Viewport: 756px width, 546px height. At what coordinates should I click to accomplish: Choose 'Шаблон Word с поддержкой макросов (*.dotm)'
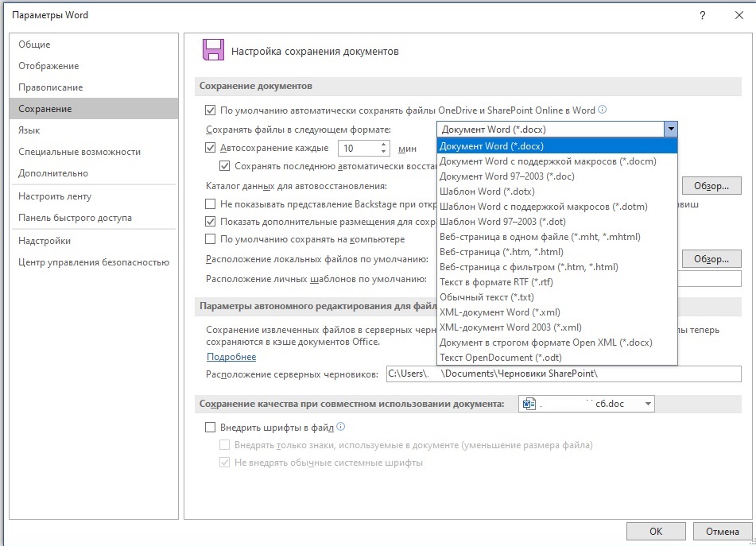coord(557,207)
